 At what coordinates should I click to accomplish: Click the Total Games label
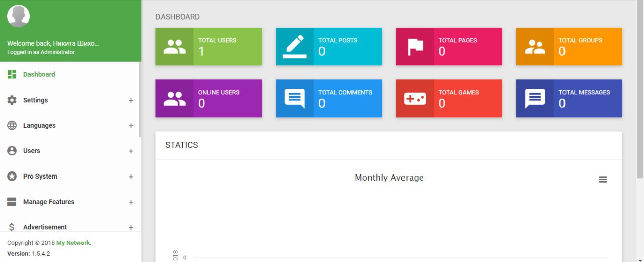coord(459,92)
